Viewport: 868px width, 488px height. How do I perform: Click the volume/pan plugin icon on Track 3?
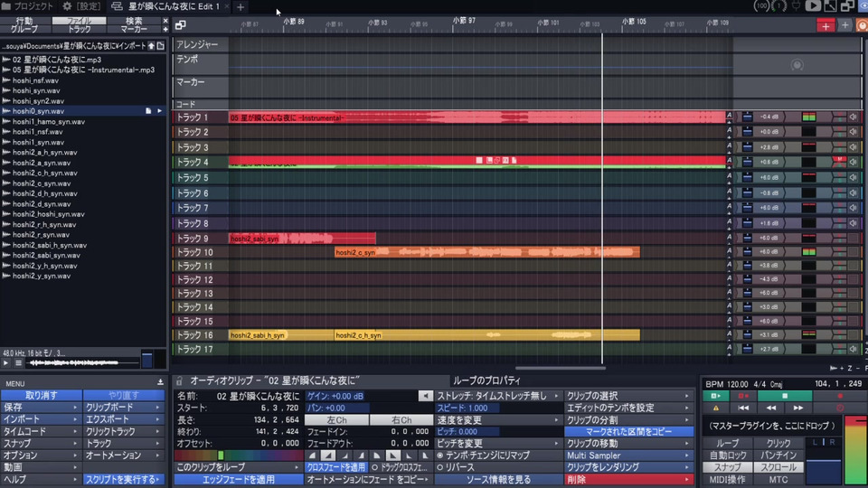748,147
